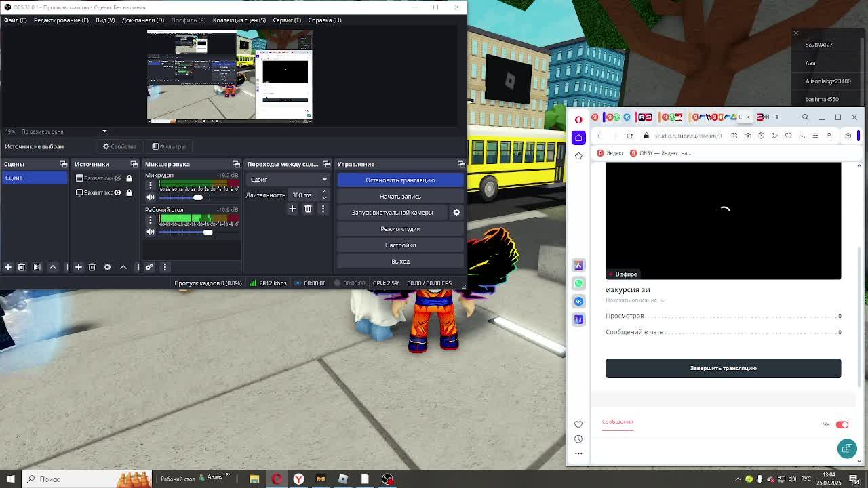Select the Сцена item in scenes list

coord(34,178)
